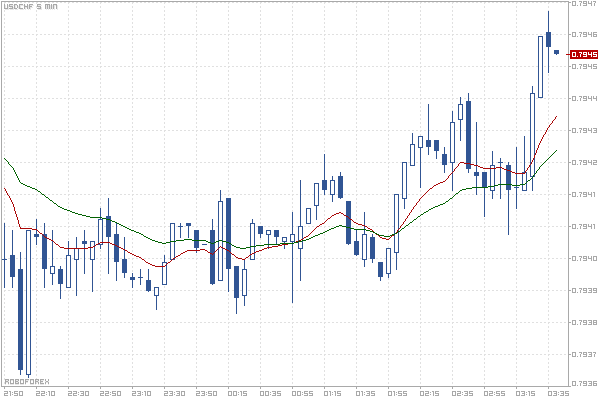Select the 0.7940 price level label
Viewport: 600px width, 400px height.
(584, 259)
